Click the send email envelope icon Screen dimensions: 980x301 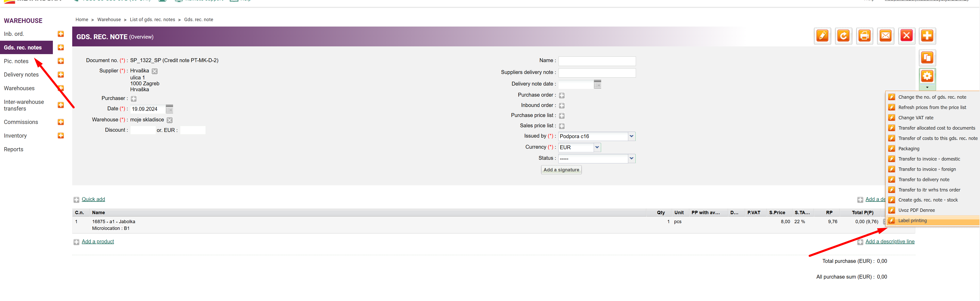[885, 36]
